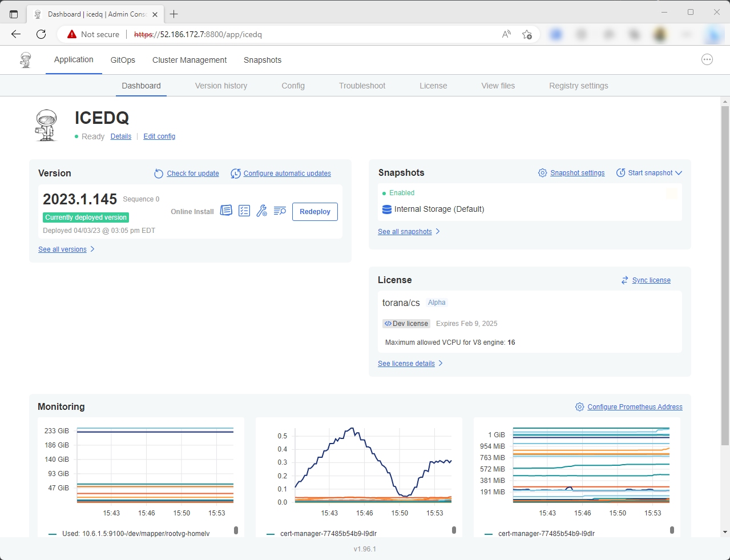Reload the page with the refresh icon

click(41, 34)
